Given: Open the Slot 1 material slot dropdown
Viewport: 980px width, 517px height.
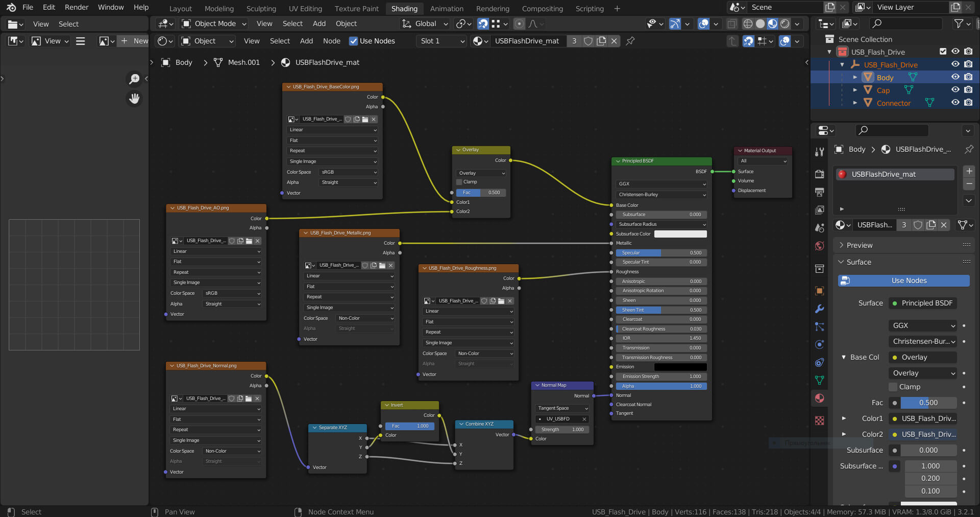Looking at the screenshot, I should tap(442, 41).
